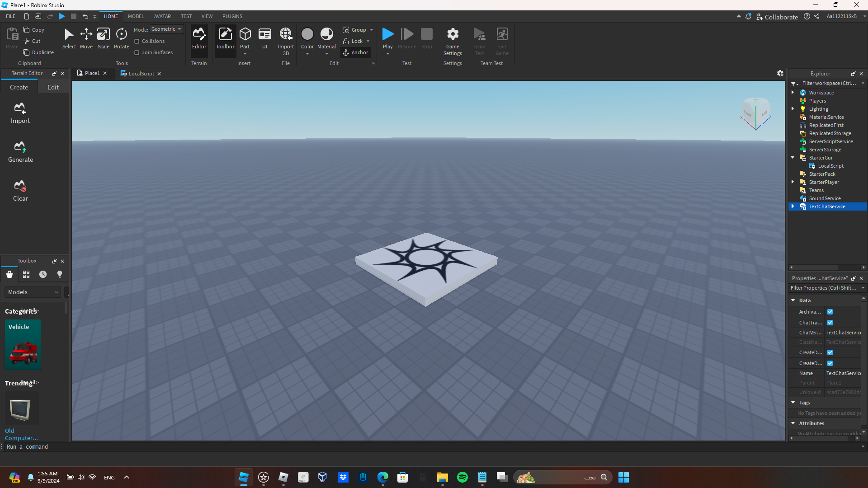The image size is (868, 488).
Task: Select the Rotate tool
Action: (x=121, y=38)
